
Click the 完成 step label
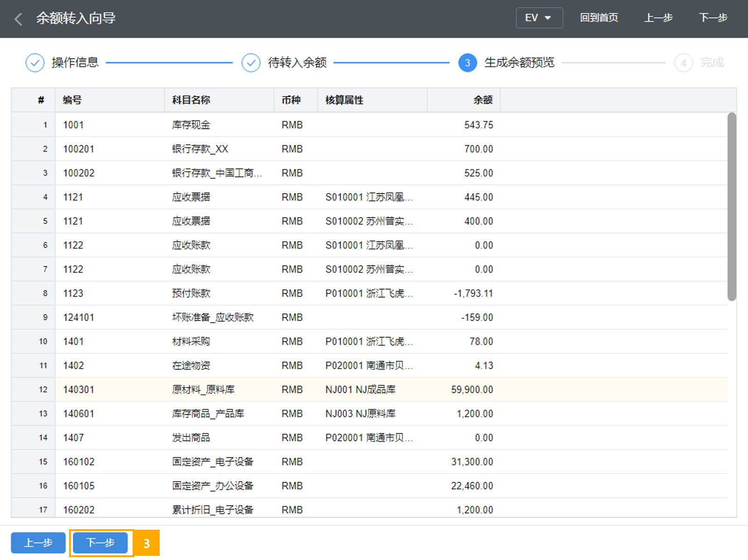pyautogui.click(x=712, y=63)
